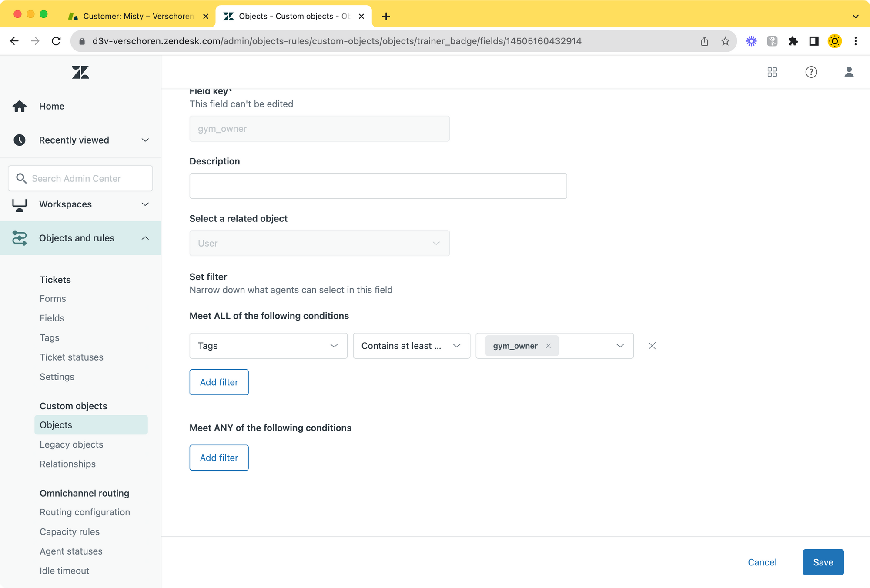Open the browser extensions puzzle icon

pos(793,41)
